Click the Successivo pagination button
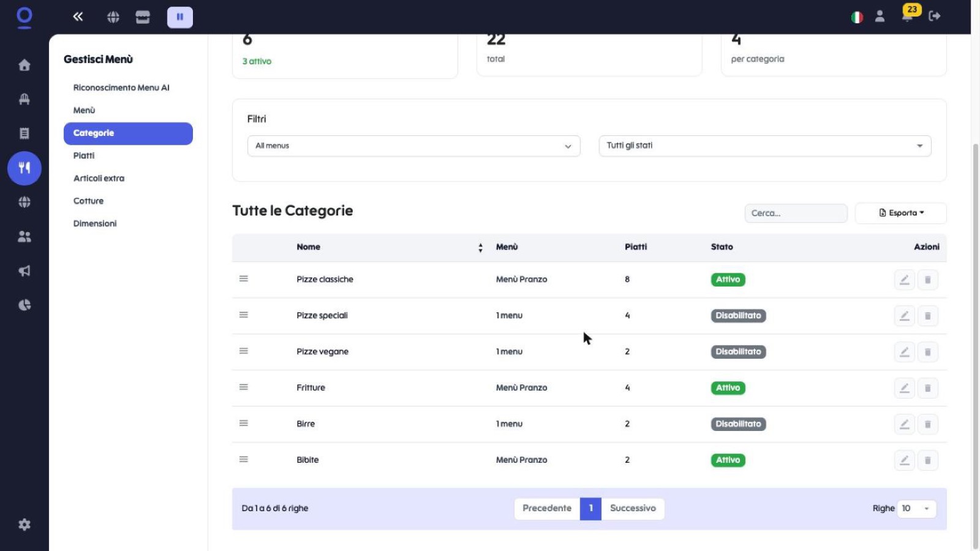The height and width of the screenshot is (551, 980). pyautogui.click(x=633, y=509)
